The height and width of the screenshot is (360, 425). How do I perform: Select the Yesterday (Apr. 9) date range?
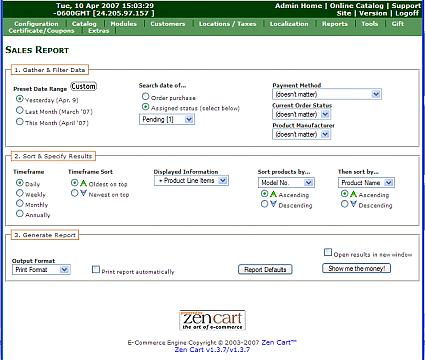(x=20, y=99)
